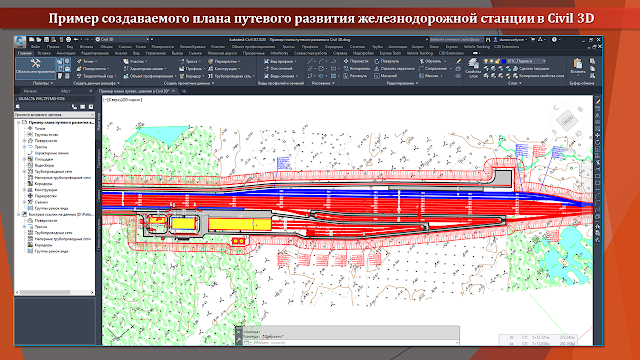Open the Civil 3D application menu button
This screenshot has height=360, width=640.
tap(20, 42)
